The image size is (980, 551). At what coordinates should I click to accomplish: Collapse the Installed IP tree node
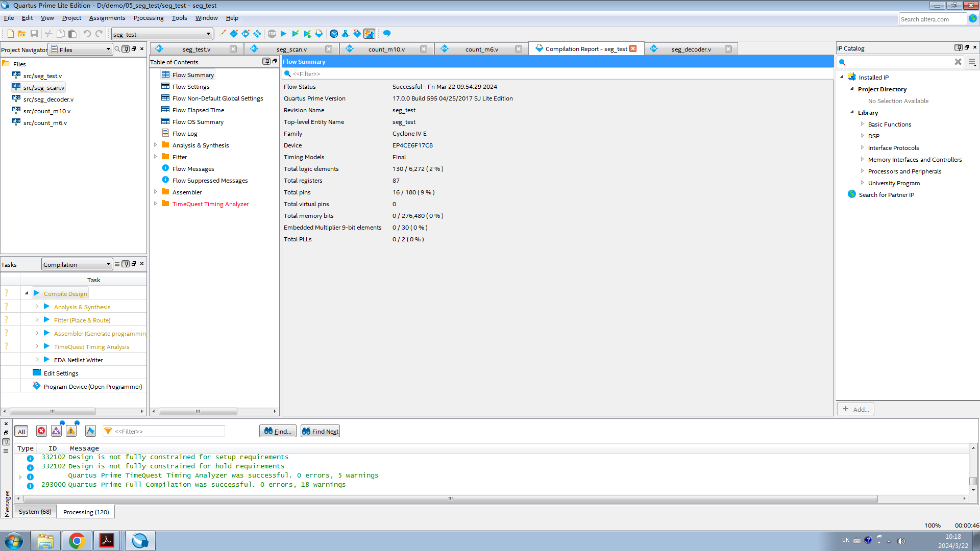pos(842,77)
